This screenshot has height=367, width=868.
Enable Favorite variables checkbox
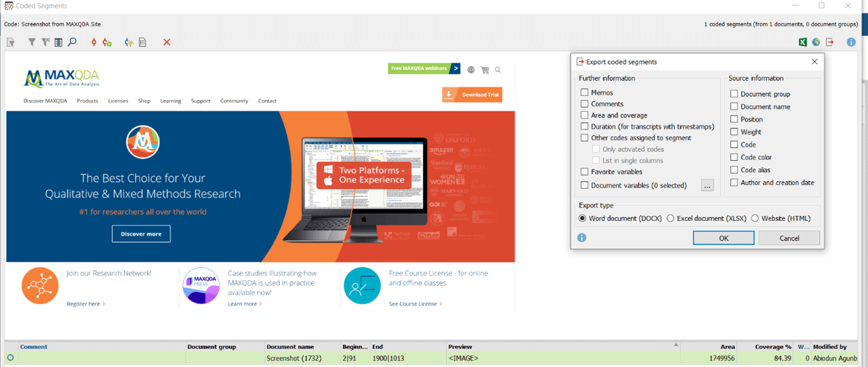point(585,172)
